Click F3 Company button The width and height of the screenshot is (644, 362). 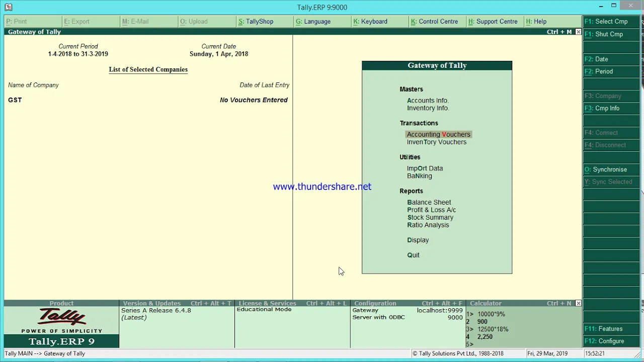611,96
